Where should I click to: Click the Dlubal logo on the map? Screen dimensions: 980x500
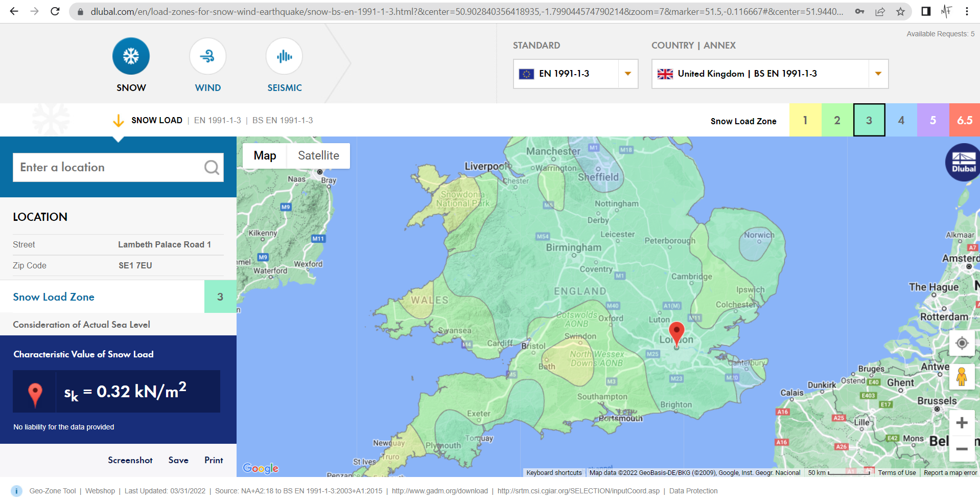pyautogui.click(x=963, y=162)
